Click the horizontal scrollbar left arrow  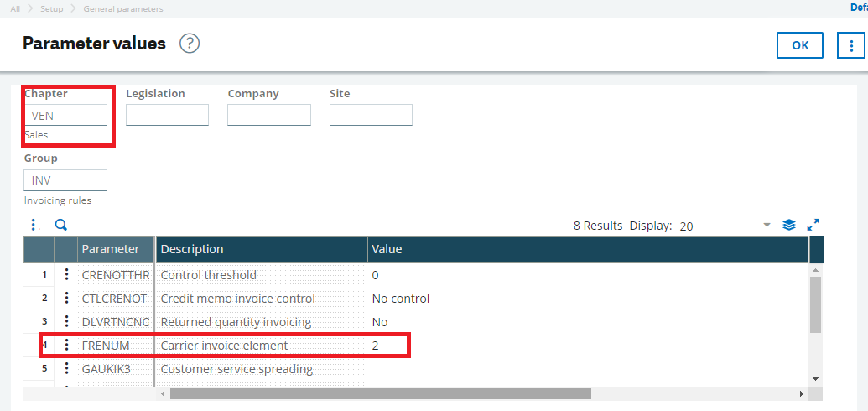(x=163, y=394)
